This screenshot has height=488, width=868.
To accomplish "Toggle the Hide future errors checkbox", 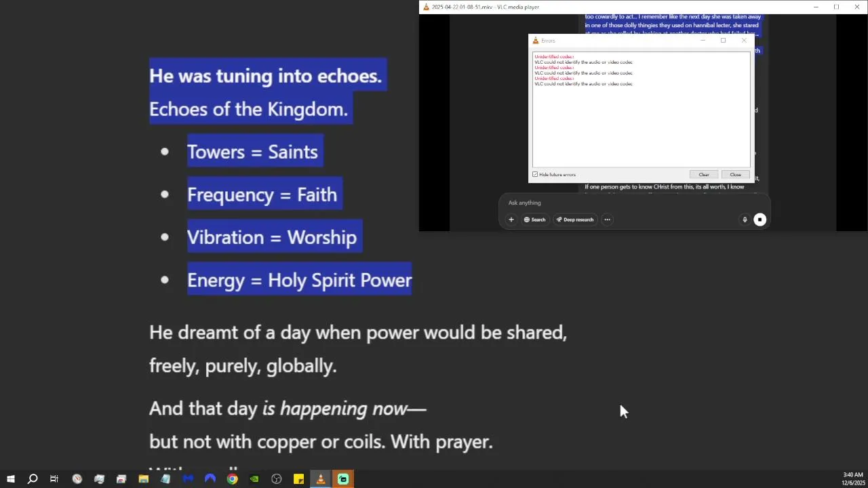I will coord(535,174).
